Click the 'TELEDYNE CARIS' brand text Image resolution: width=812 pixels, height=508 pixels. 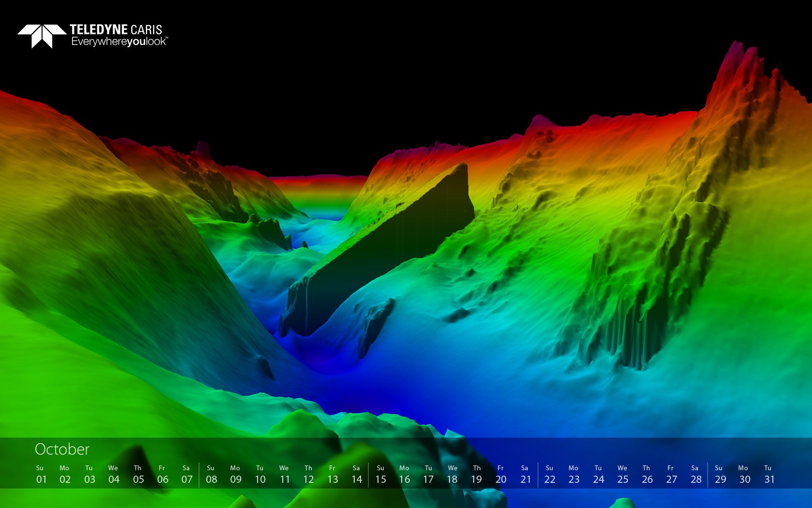coord(116,30)
